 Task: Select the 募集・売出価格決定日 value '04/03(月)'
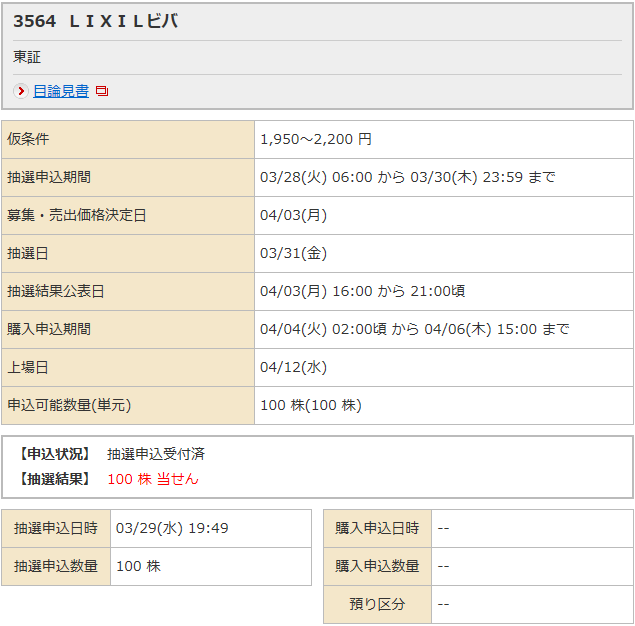pos(293,215)
